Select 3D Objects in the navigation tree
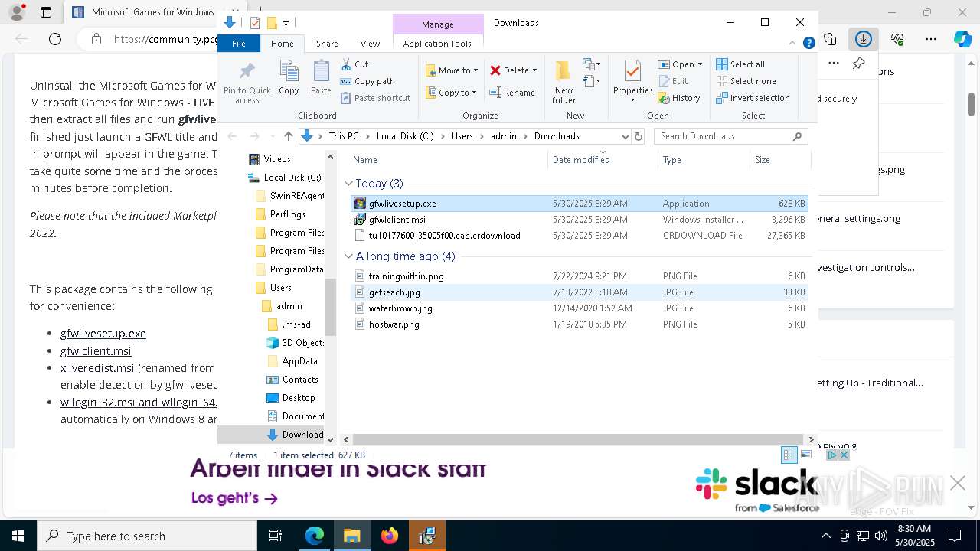Screen dimensions: 980x551 click(294, 343)
